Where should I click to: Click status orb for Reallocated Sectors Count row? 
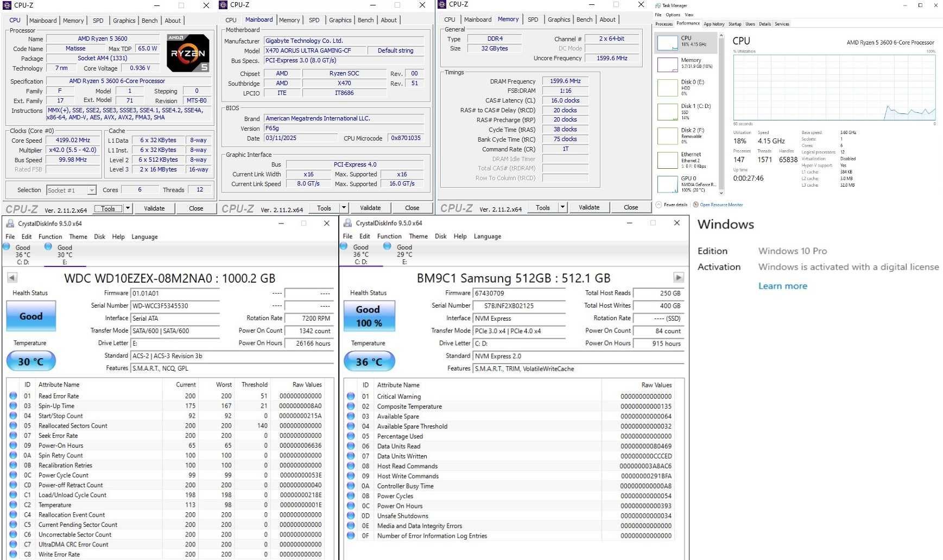pos(13,426)
